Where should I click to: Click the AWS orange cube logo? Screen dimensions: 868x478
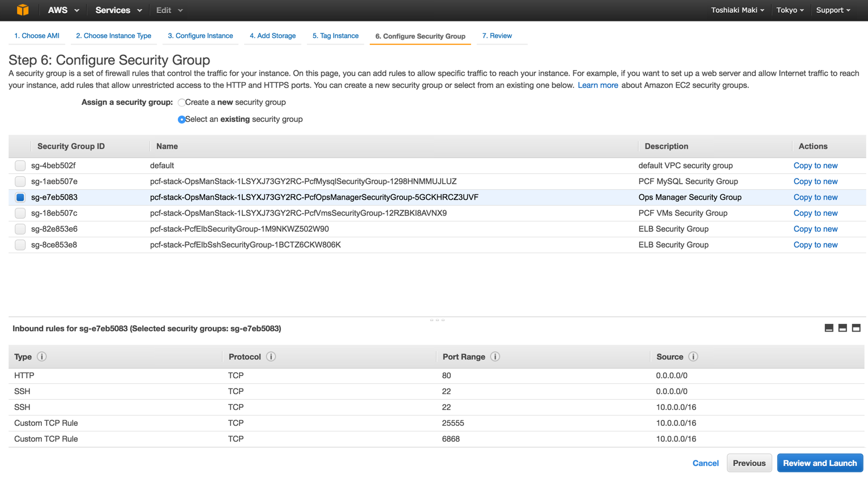click(23, 10)
